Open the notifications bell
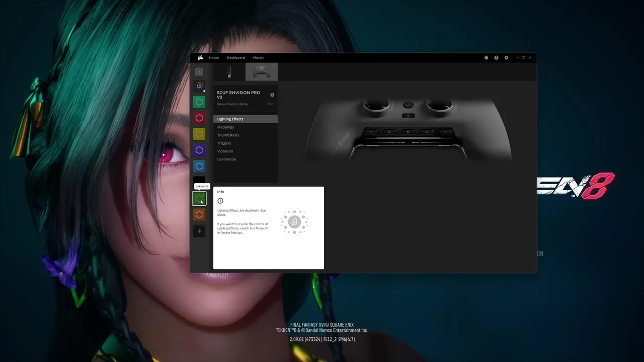 click(486, 57)
